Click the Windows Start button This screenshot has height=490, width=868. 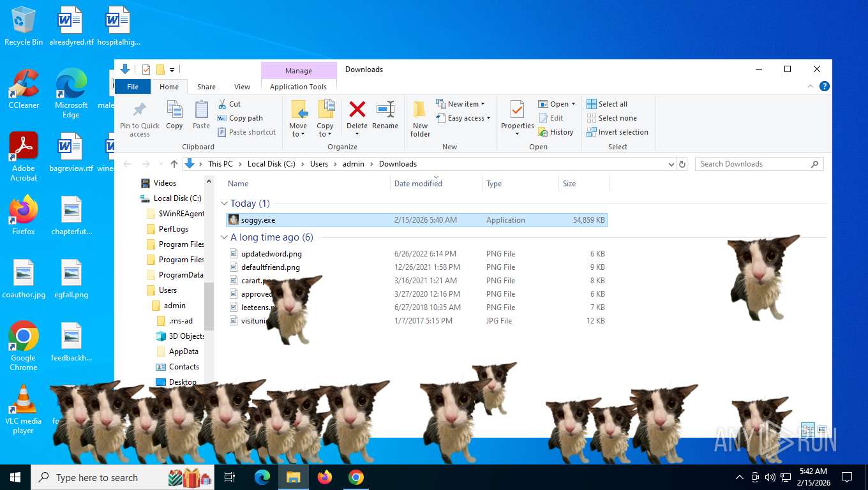click(15, 477)
